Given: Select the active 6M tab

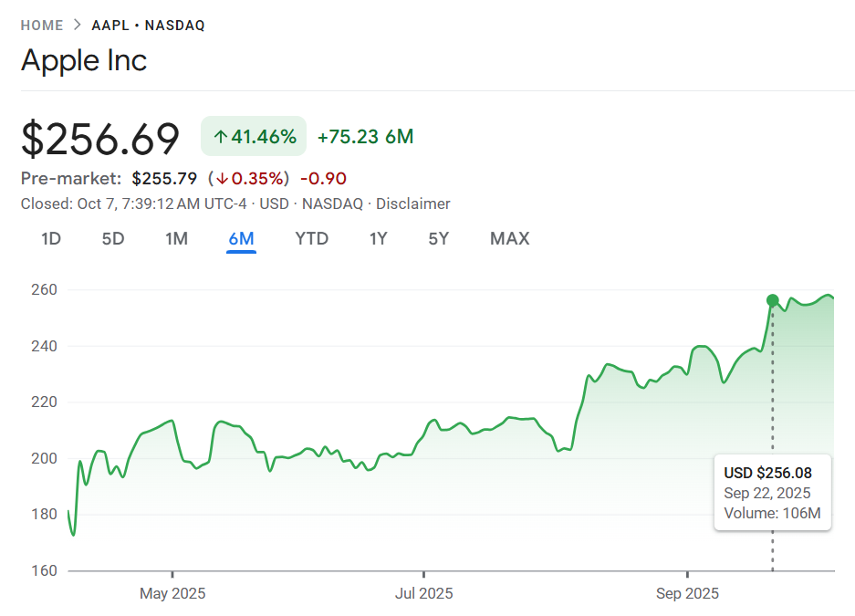Looking at the screenshot, I should pos(242,239).
